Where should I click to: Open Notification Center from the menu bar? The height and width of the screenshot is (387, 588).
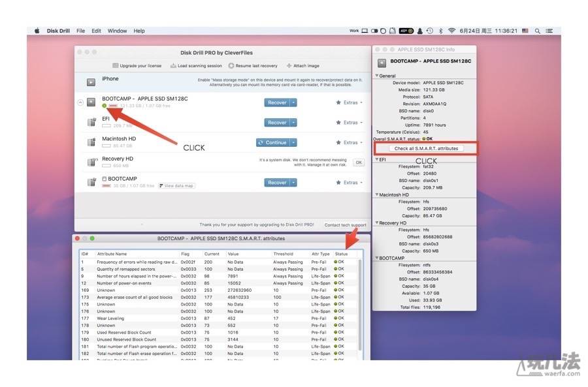tap(549, 31)
